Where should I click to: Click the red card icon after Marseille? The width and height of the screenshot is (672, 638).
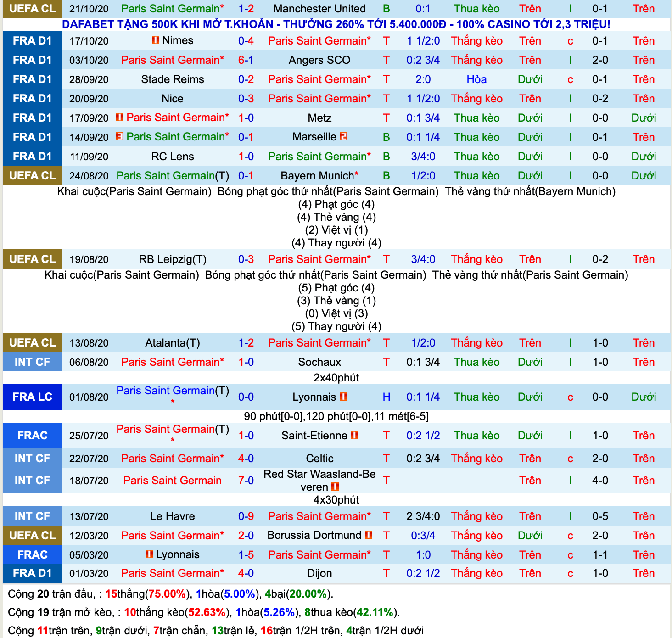[x=343, y=136]
